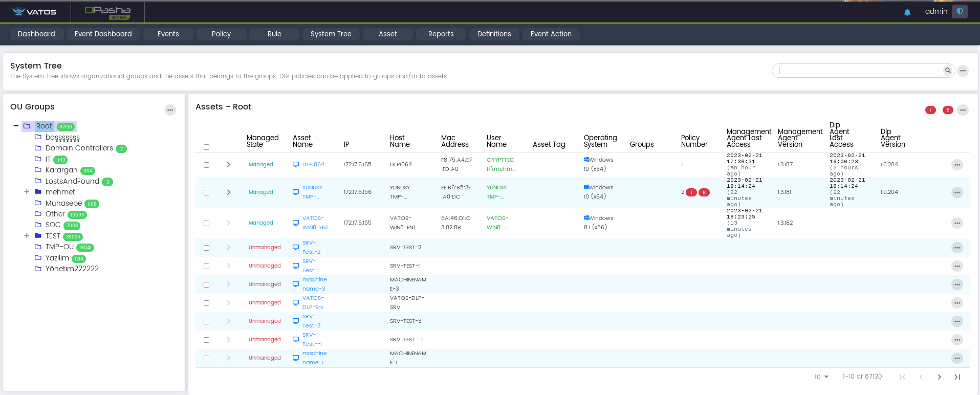
Task: Open row actions for SRV-Test-3
Action: click(x=957, y=321)
